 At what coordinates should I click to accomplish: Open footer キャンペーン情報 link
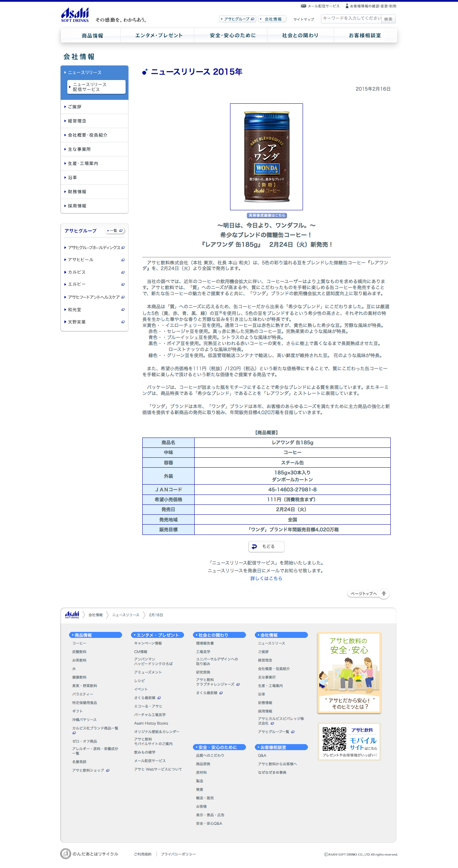click(x=148, y=643)
